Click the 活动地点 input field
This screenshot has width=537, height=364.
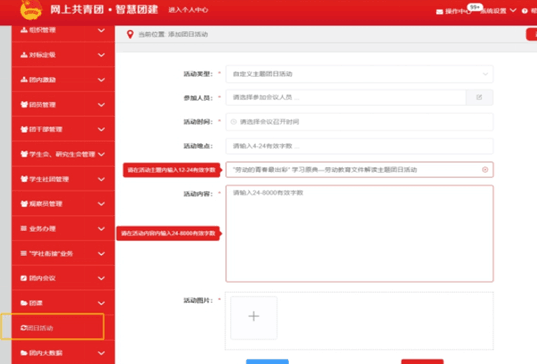click(359, 146)
